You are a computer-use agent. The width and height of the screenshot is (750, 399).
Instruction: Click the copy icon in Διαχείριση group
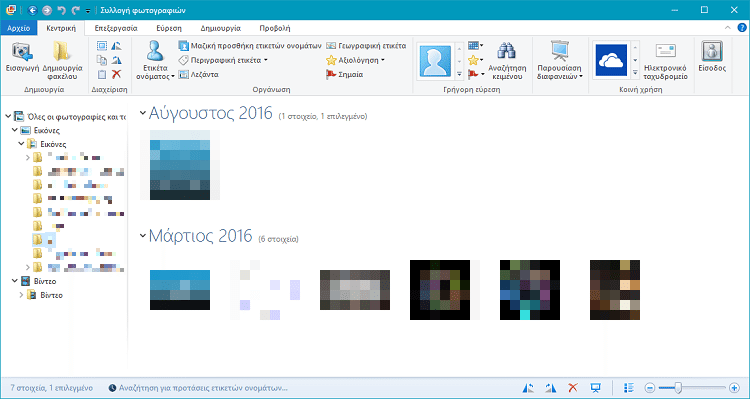click(102, 60)
